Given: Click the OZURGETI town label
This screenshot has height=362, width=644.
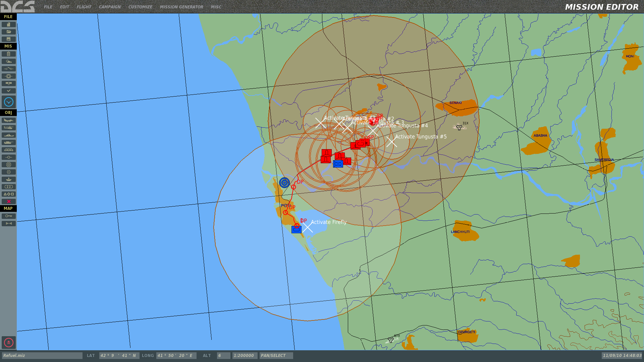Looking at the screenshot, I should [x=467, y=332].
